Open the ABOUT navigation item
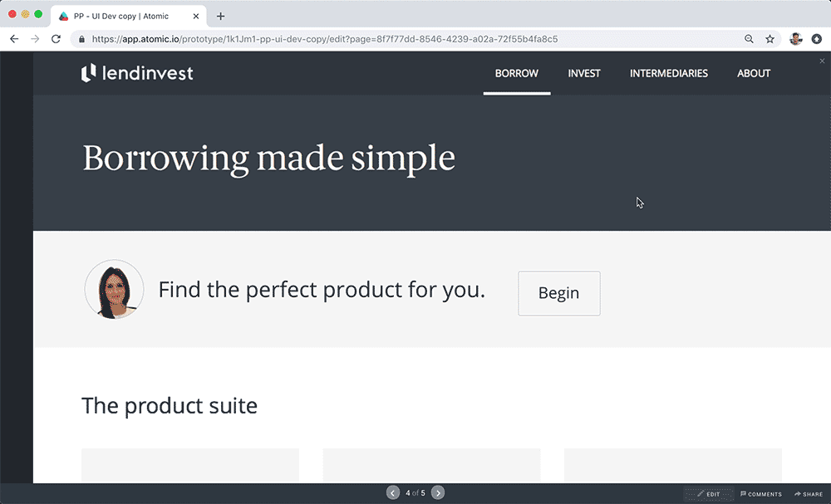This screenshot has width=831, height=504. [x=754, y=74]
